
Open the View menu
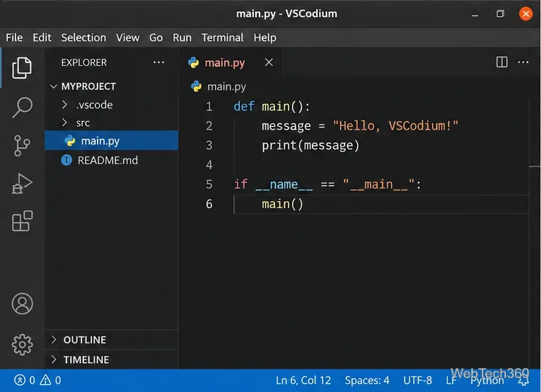point(128,38)
